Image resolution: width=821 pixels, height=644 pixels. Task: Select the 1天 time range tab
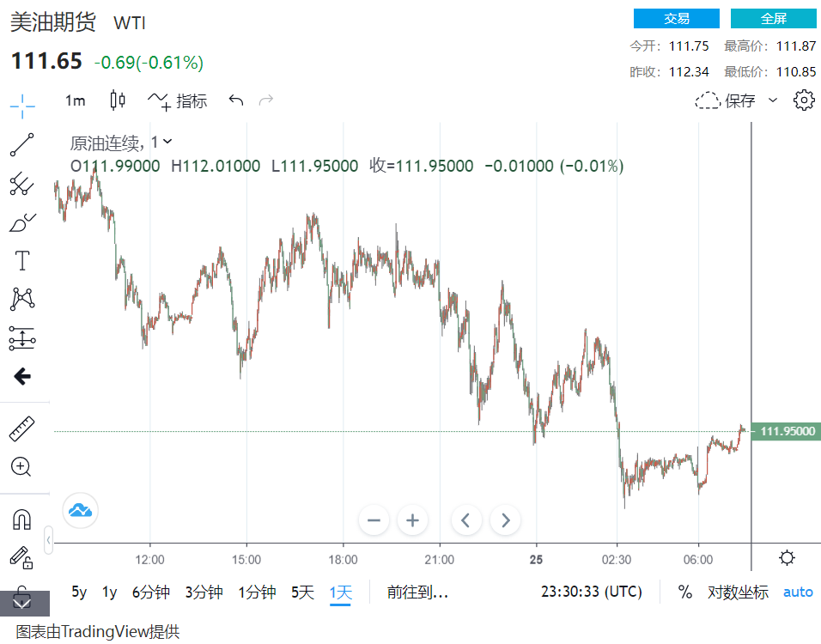point(341,592)
